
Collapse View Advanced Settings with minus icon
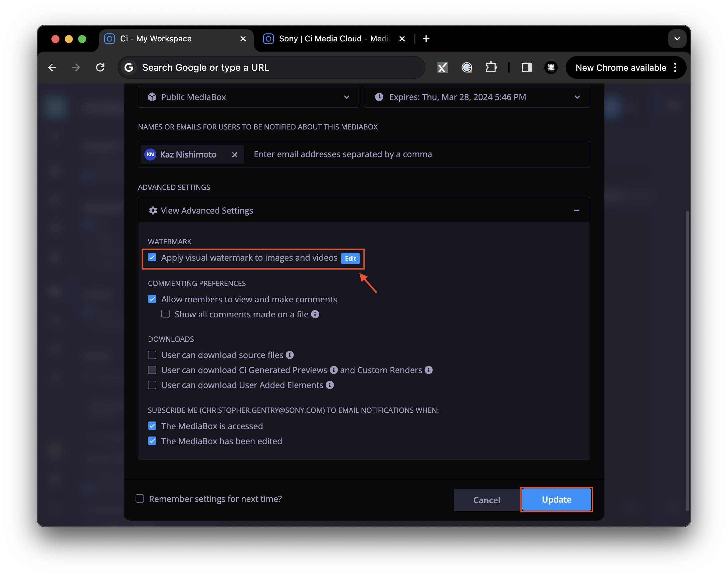576,210
